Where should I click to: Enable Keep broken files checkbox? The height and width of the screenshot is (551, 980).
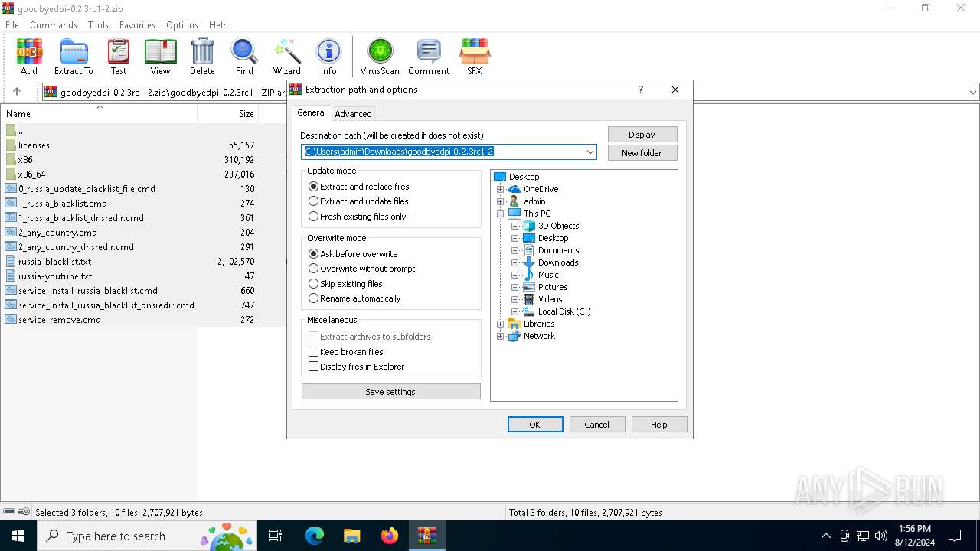point(313,351)
